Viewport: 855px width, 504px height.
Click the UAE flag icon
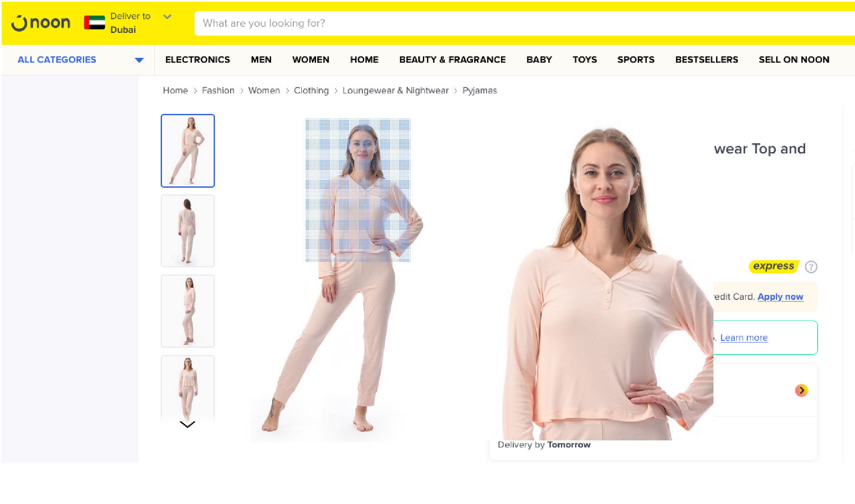click(94, 23)
